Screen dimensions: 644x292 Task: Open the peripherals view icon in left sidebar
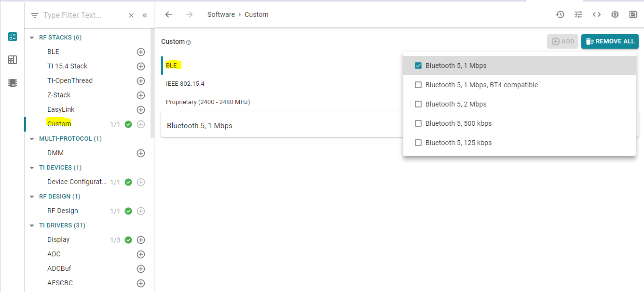tap(12, 60)
